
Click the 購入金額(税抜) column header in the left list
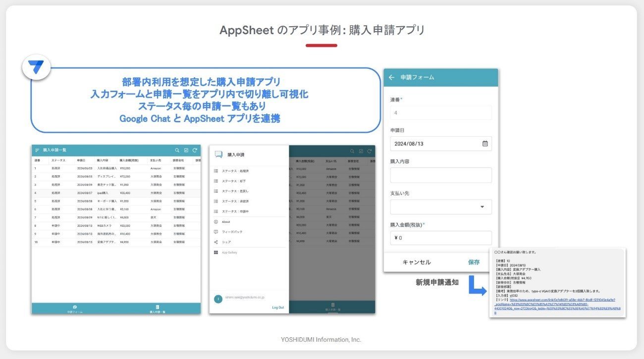point(129,160)
